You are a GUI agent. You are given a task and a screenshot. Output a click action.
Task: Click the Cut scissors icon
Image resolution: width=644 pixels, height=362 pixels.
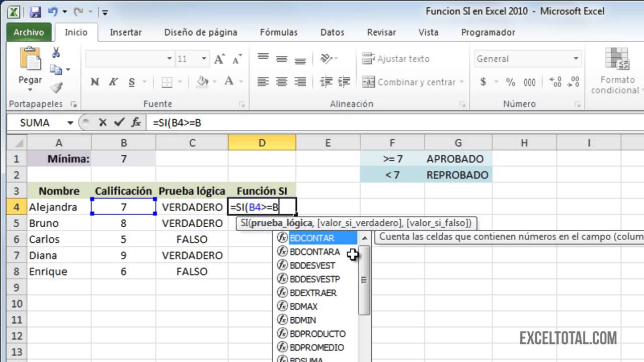(x=56, y=53)
